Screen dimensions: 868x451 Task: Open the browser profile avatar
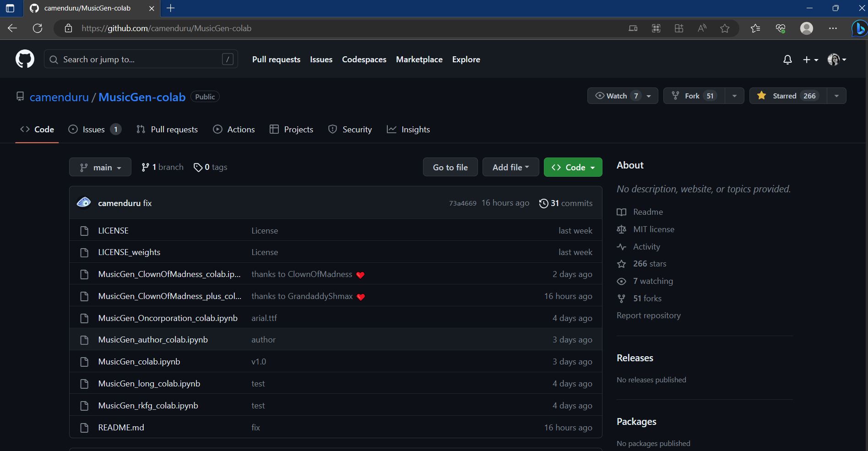click(x=807, y=28)
